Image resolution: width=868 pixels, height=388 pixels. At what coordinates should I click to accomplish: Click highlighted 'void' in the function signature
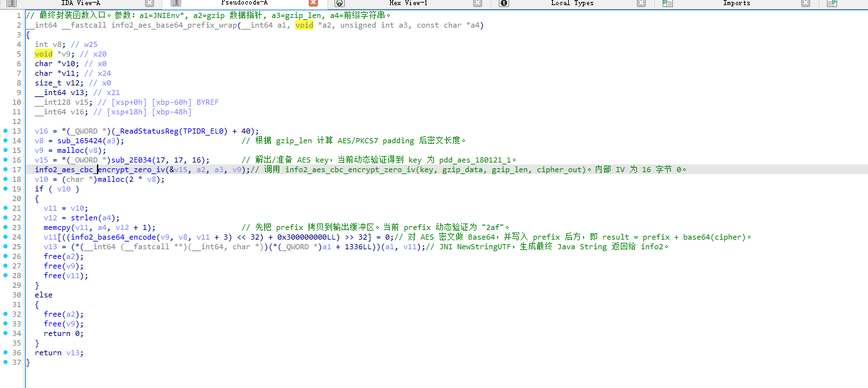pyautogui.click(x=304, y=25)
